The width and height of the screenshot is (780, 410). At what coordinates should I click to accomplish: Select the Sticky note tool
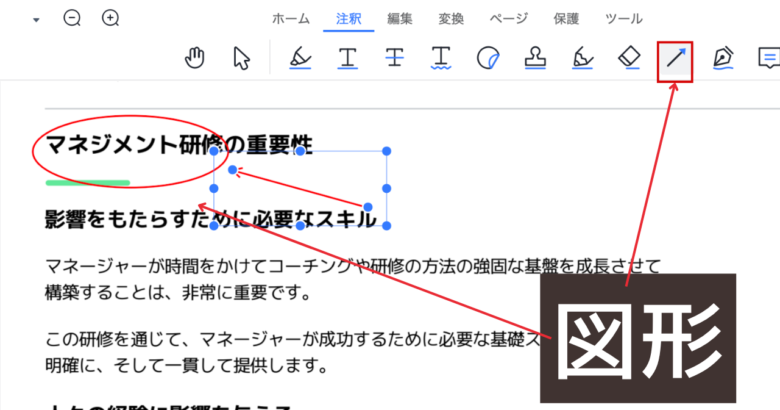point(488,59)
